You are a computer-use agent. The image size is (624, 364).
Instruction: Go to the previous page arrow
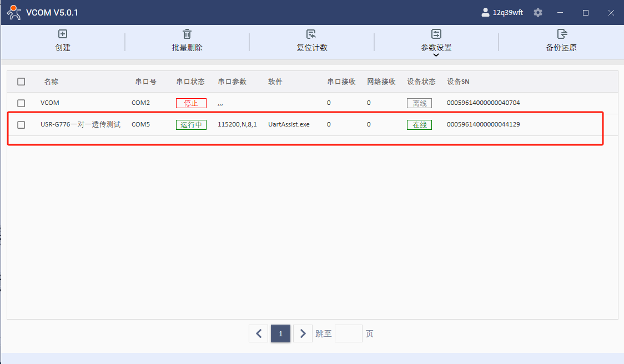(x=258, y=333)
